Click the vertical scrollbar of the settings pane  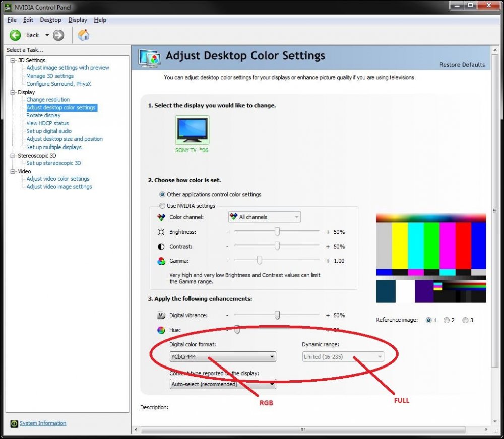495,211
